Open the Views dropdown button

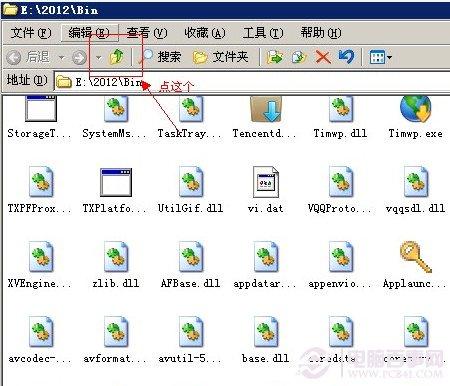tap(381, 57)
